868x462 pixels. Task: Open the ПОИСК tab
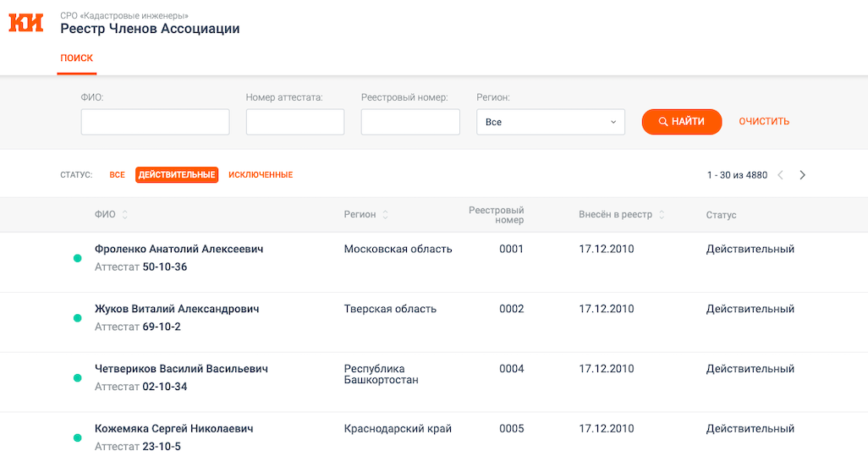click(x=76, y=58)
